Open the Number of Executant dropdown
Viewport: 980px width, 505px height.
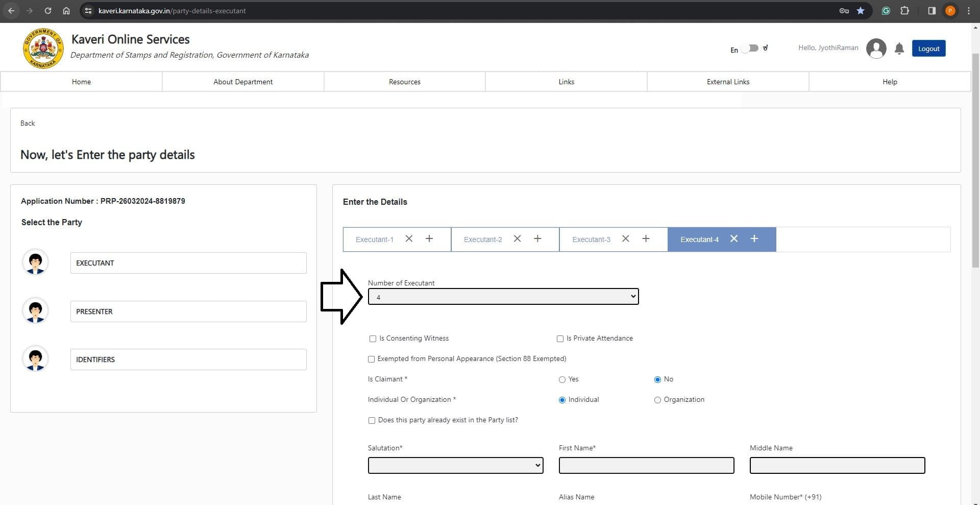(503, 297)
